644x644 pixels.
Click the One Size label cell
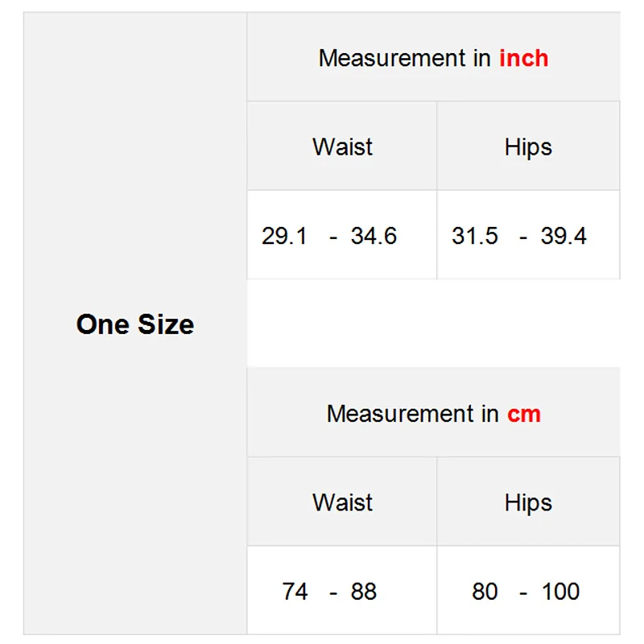click(x=135, y=324)
